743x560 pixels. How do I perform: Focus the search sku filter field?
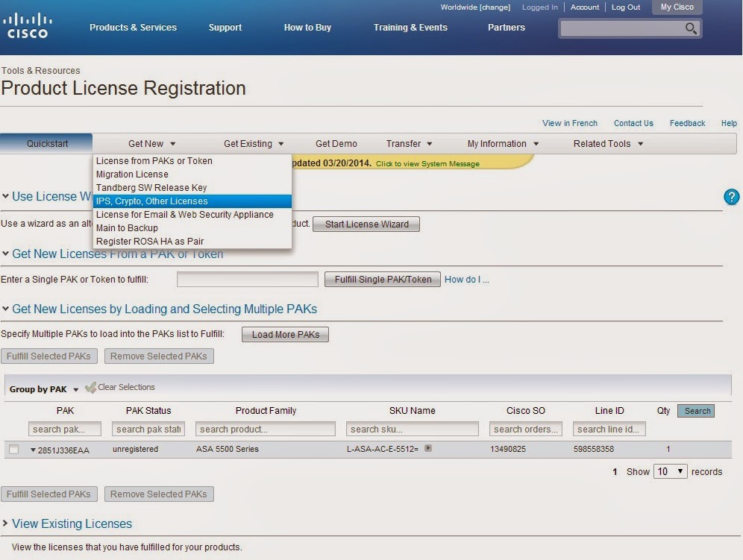(413, 430)
